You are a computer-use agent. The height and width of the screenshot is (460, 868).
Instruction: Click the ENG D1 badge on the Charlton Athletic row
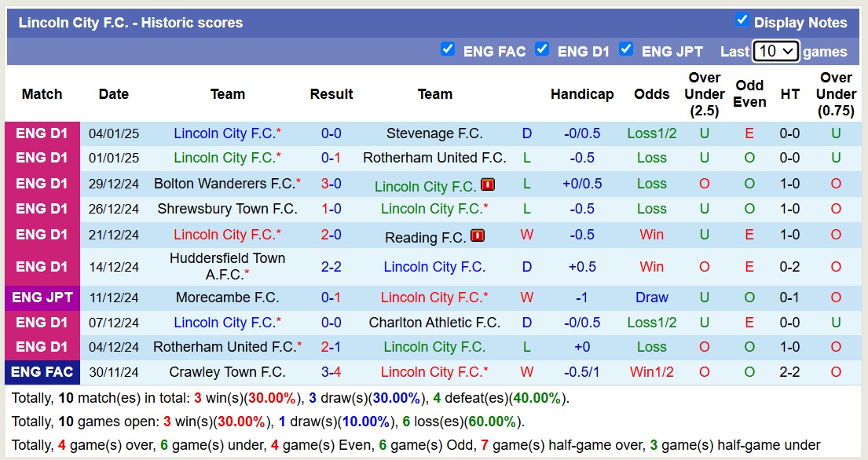click(42, 323)
